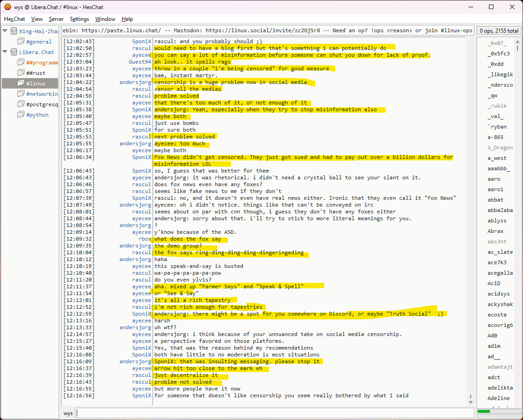Collapse the Xing-Hai-Zhai server tree

[x=5, y=31]
